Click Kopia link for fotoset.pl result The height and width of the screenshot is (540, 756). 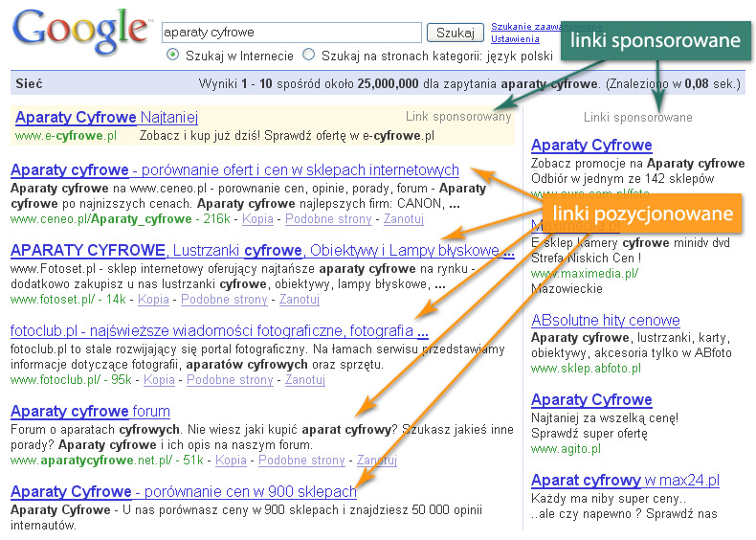pos(153,299)
